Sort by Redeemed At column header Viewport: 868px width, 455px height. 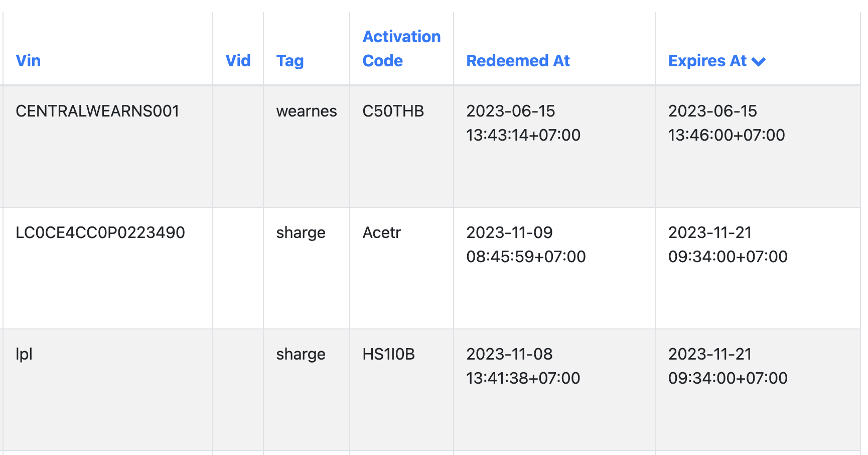(x=518, y=61)
